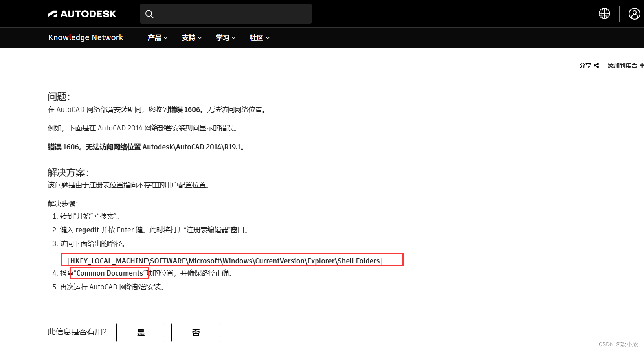The width and height of the screenshot is (644, 351).
Task: Click the 解决方案 section heading
Action: [68, 173]
